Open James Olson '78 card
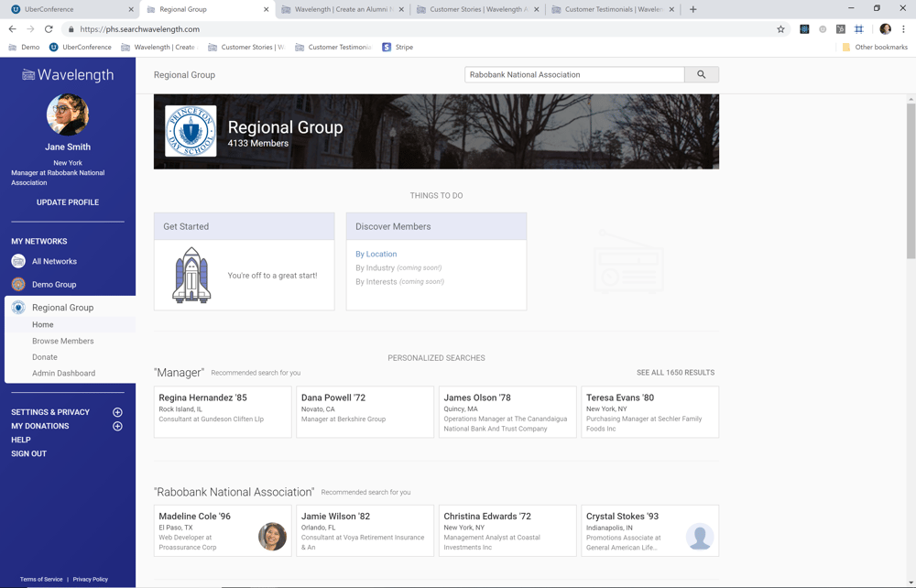916x588 pixels. pyautogui.click(x=507, y=411)
